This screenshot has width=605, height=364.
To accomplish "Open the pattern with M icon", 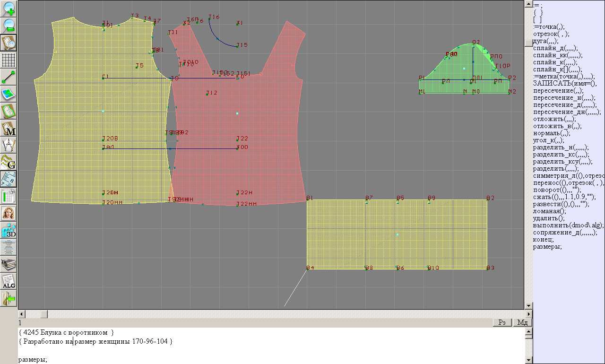I will click(9, 128).
